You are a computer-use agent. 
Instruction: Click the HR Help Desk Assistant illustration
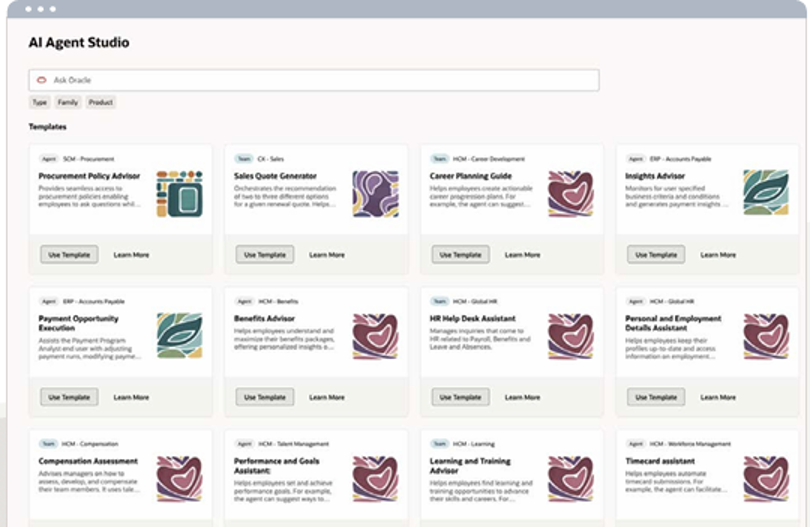(571, 336)
